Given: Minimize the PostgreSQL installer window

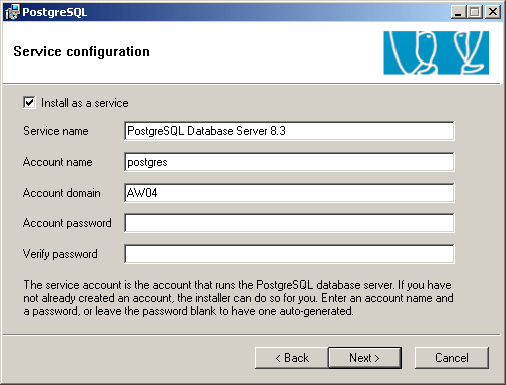Looking at the screenshot, I should pos(459,12).
